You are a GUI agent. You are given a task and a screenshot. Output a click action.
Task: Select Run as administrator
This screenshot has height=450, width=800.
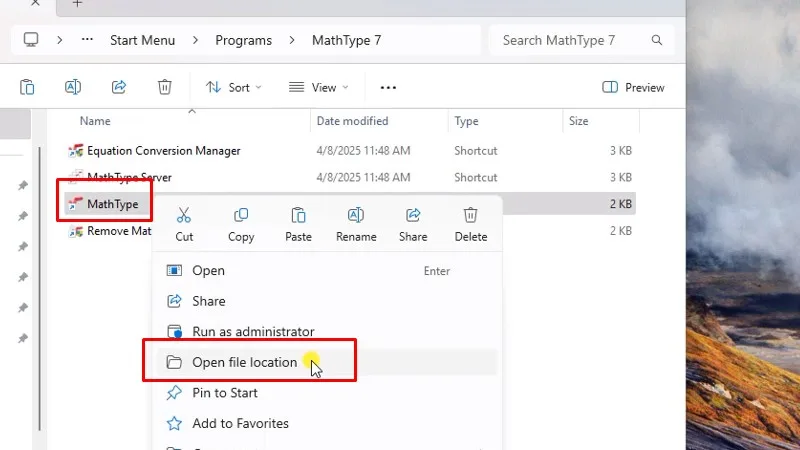coord(327,332)
